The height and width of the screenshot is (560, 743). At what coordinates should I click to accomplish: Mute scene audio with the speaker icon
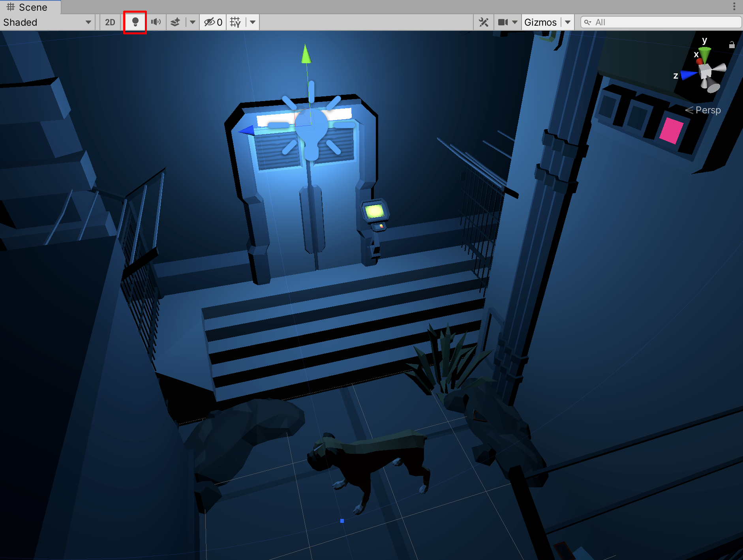pos(156,22)
